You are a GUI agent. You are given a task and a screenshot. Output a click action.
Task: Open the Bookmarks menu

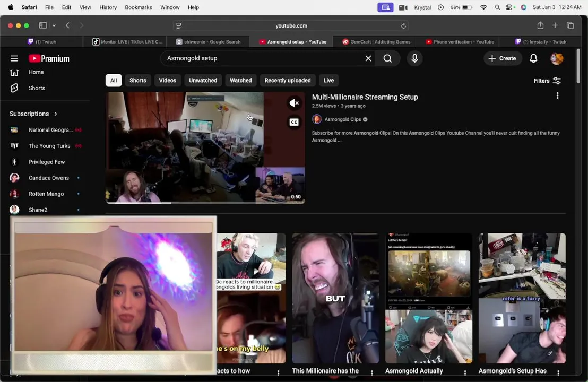(139, 7)
